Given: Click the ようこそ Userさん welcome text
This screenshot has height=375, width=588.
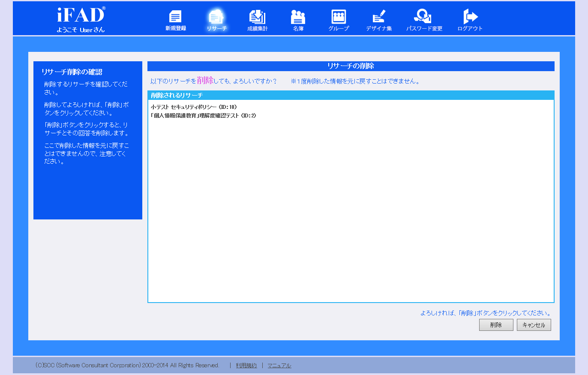Looking at the screenshot, I should click(x=81, y=30).
